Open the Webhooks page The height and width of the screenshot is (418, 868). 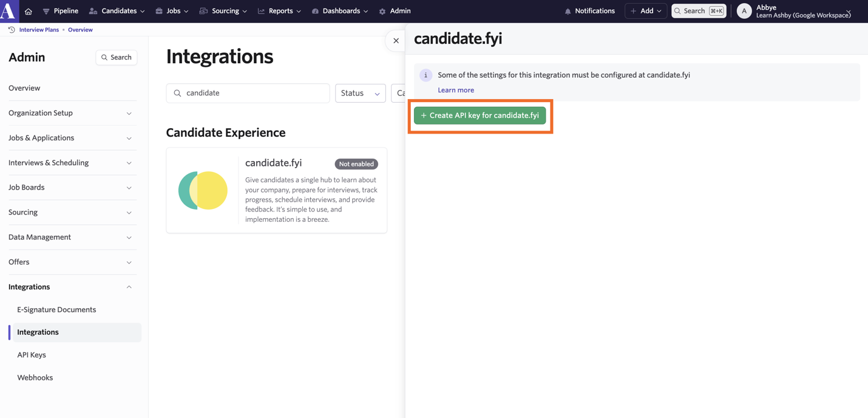point(35,378)
